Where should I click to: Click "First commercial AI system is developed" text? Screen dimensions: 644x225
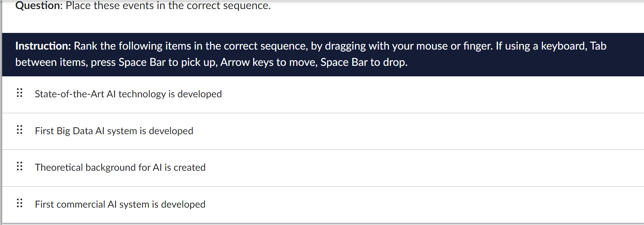[x=120, y=204]
